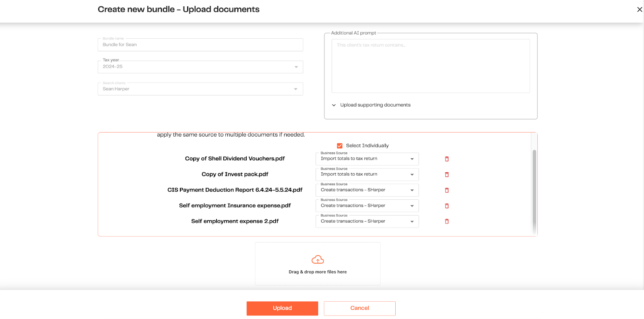Click the Upload button

282,309
